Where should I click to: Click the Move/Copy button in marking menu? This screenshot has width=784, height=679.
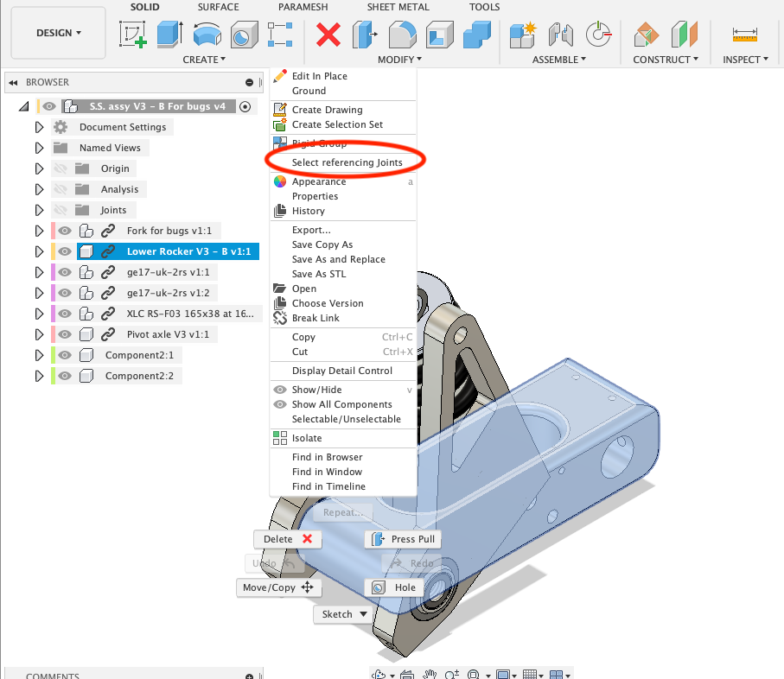278,587
